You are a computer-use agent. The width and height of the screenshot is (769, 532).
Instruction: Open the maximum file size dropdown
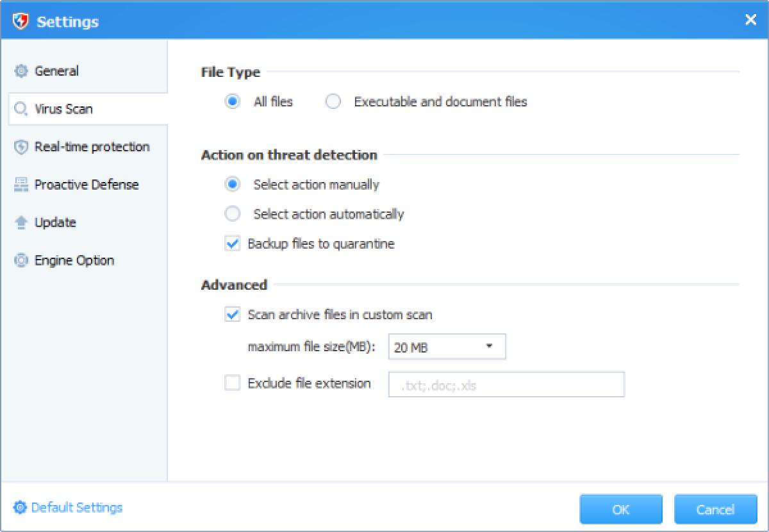(489, 345)
